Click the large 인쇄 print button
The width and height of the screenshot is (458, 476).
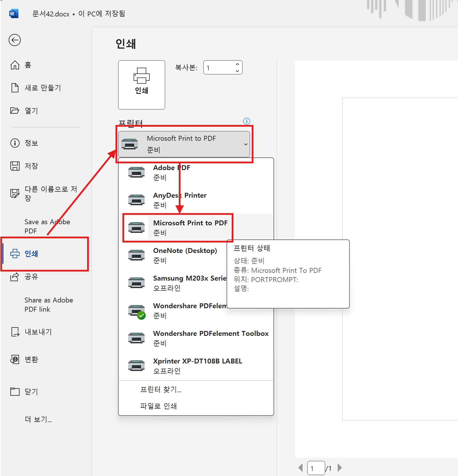click(x=142, y=85)
